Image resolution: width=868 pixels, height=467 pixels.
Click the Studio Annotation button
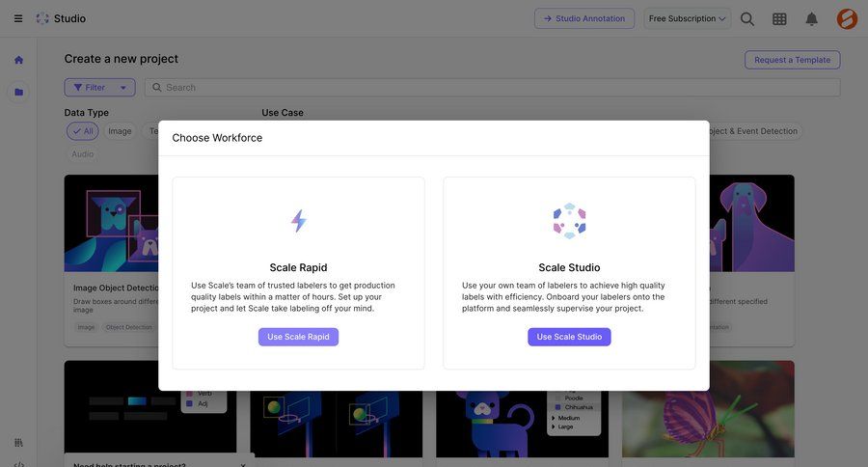[584, 18]
